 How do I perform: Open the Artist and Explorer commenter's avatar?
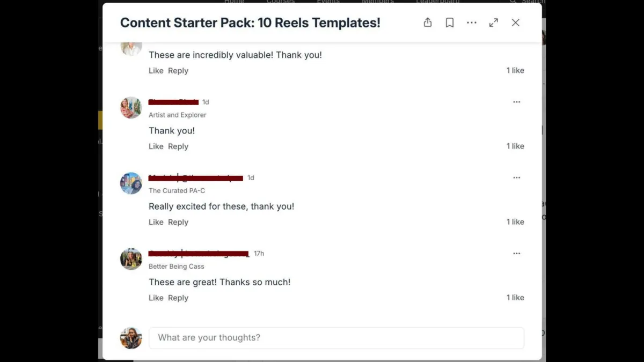[131, 108]
